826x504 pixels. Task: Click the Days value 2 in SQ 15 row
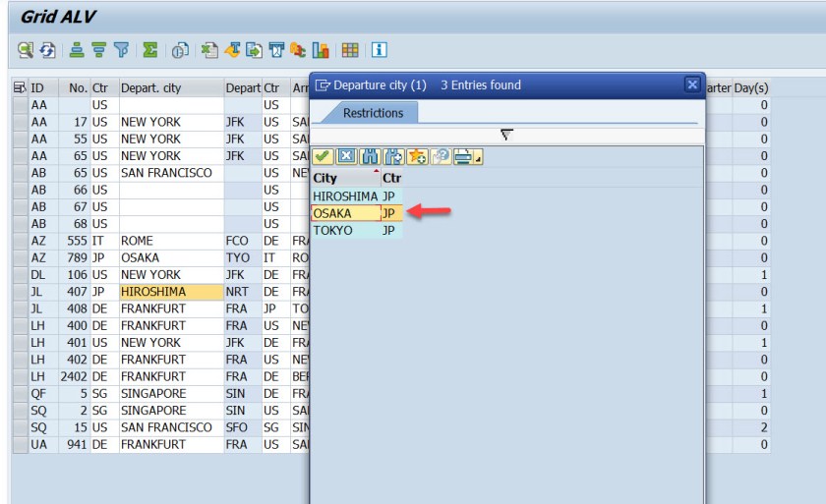pos(750,427)
